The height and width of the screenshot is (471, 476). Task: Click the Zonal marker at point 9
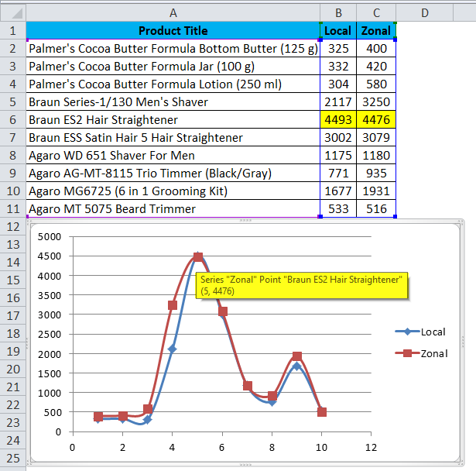coord(297,356)
